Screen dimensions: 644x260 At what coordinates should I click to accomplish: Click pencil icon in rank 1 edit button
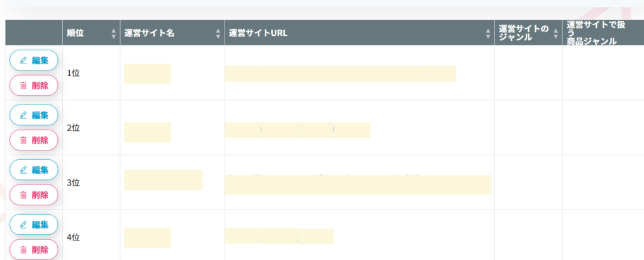24,60
